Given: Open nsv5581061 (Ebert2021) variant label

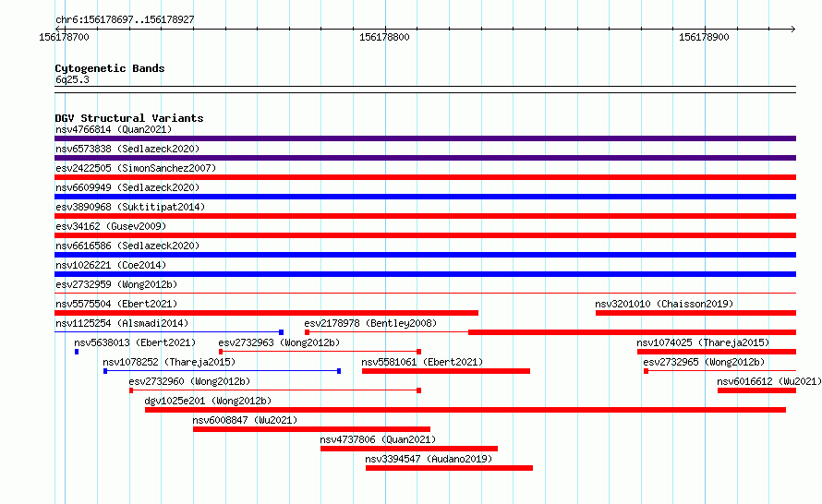Looking at the screenshot, I should [422, 362].
